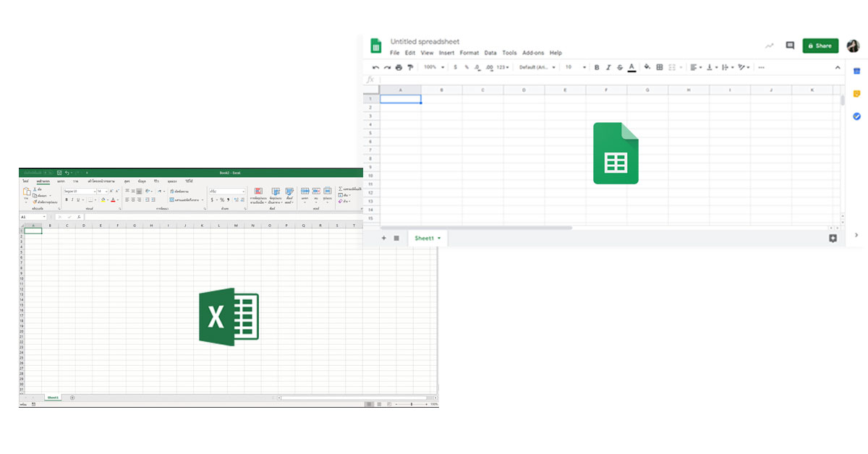Select the Sheet1 tab in Excel
Screen dimensions: 868x454
click(53, 398)
